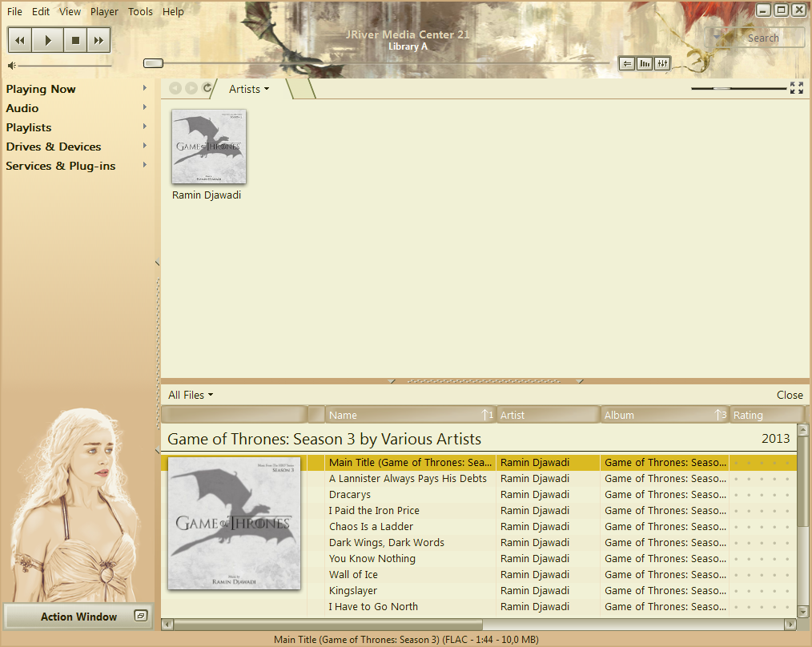812x647 pixels.
Task: Close the bottom file pane
Action: point(790,396)
